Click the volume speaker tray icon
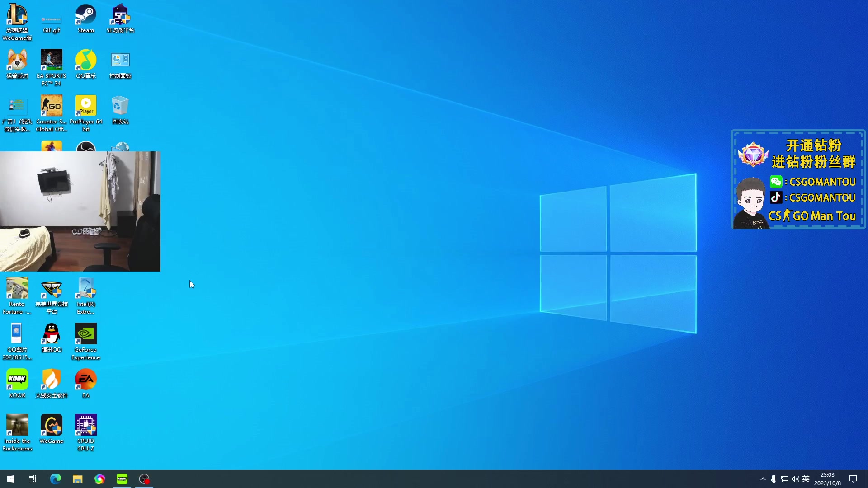Screen dimensions: 868x488 pos(795,479)
